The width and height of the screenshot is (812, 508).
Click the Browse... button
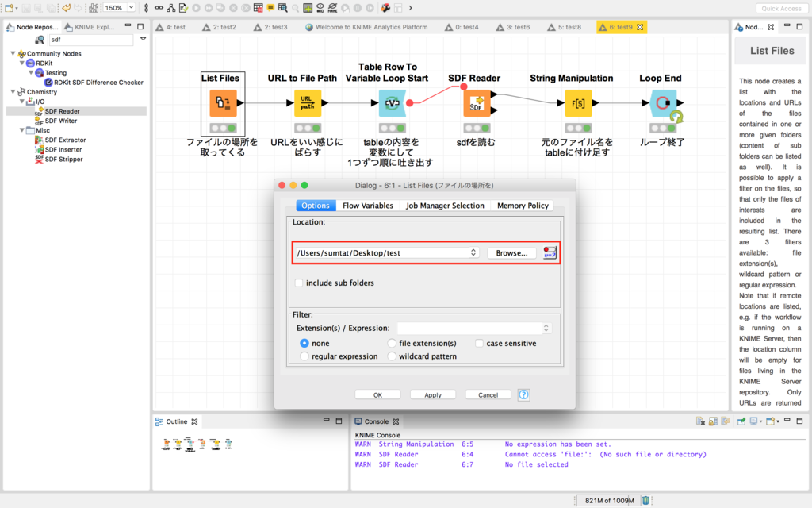coord(511,253)
